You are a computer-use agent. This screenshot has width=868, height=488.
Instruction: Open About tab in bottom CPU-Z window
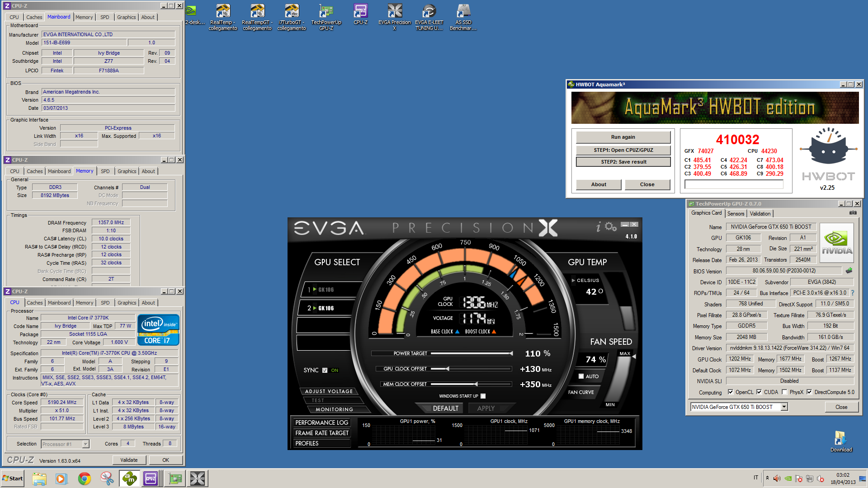coord(148,303)
